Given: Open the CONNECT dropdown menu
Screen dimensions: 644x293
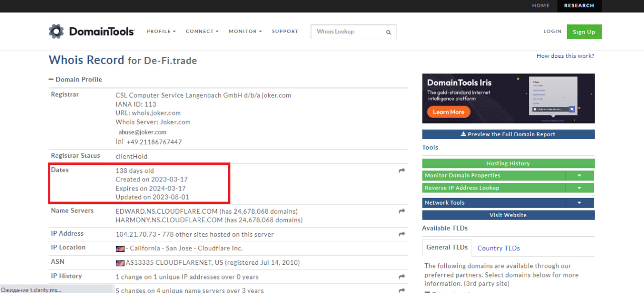Looking at the screenshot, I should (x=202, y=31).
